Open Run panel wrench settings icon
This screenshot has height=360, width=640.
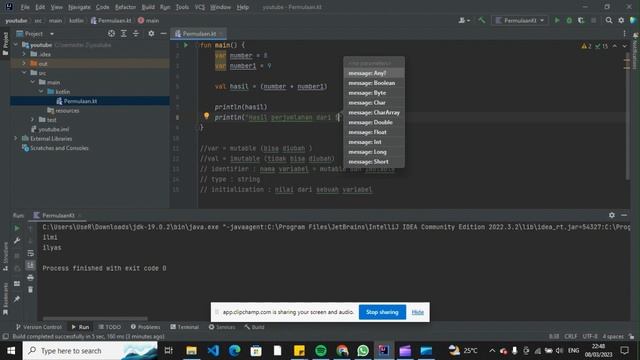click(x=17, y=241)
